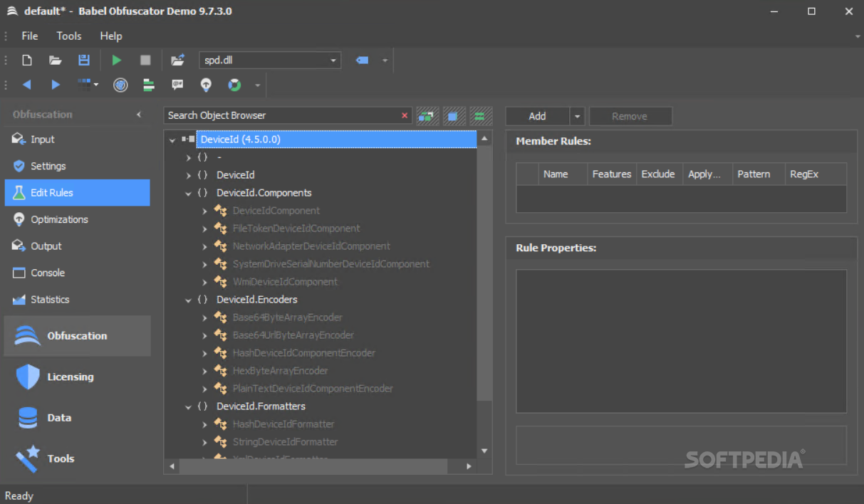Viewport: 864px width, 504px height.
Task: Click the HexByteArrayEncoder class icon
Action: click(221, 371)
